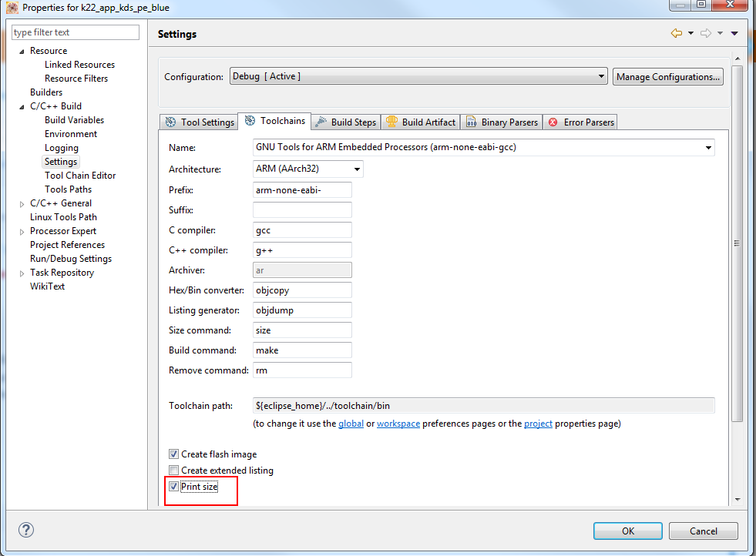756x556 pixels.
Task: Select Tool Chain Editor in tree
Action: (x=80, y=176)
